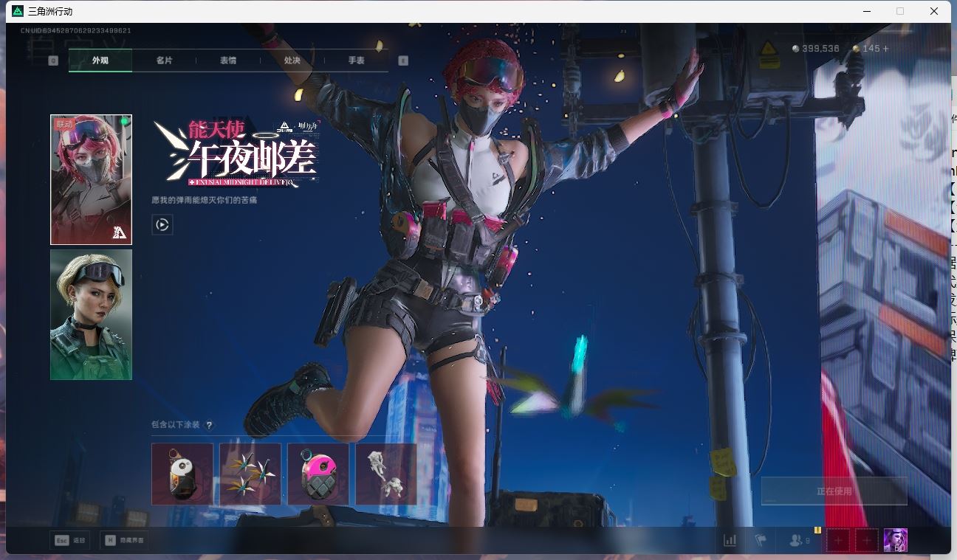
Task: Click the Q key previous tab icon
Action: click(x=53, y=61)
